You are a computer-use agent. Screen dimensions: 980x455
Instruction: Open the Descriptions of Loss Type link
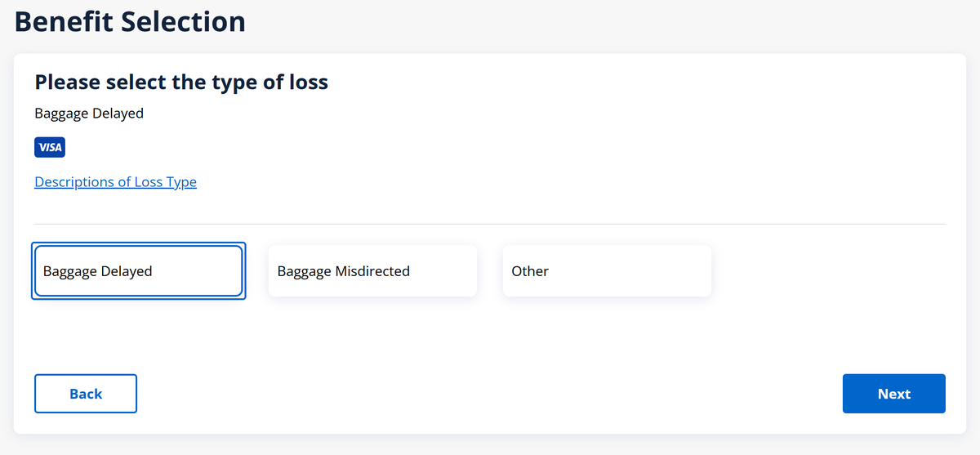tap(115, 182)
